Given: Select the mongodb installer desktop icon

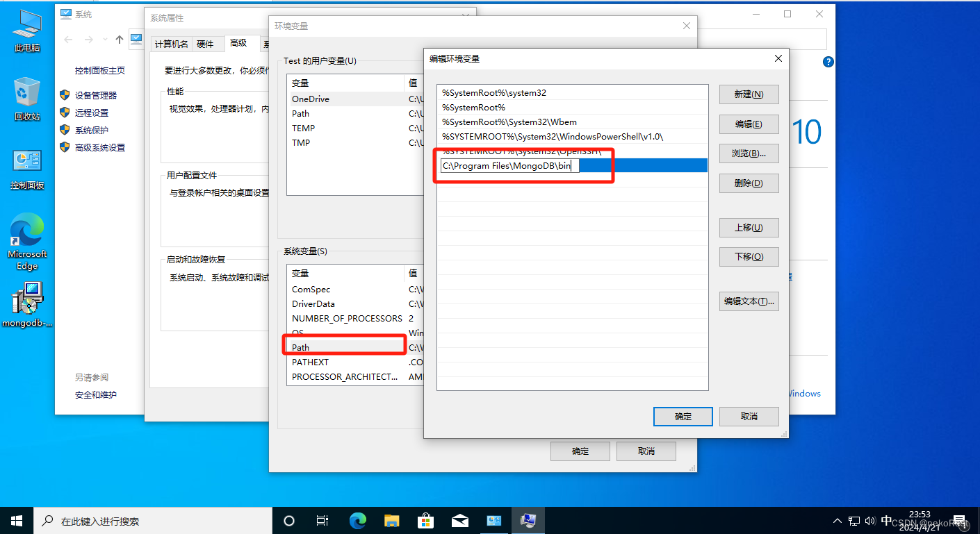Looking at the screenshot, I should (27, 304).
